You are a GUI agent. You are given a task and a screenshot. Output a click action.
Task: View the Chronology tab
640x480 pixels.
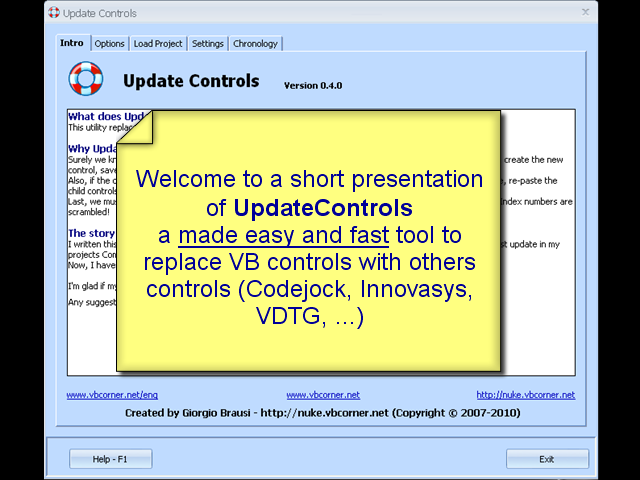[255, 44]
